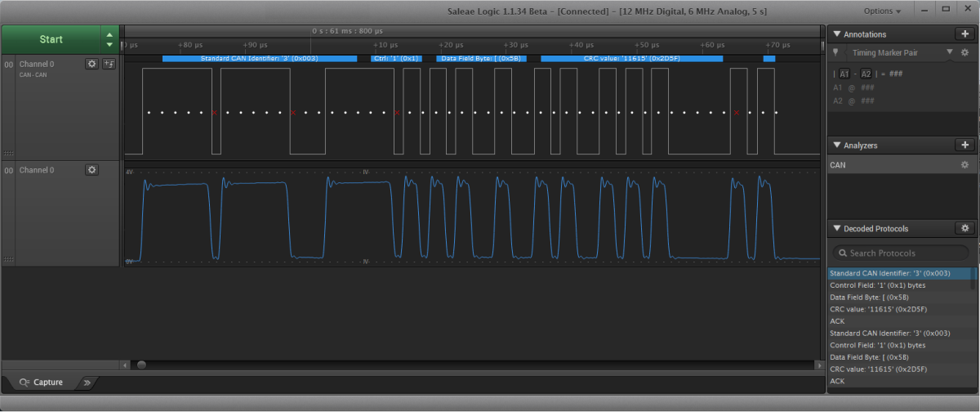980x412 pixels.
Task: Add a new analyzer with plus button
Action: point(964,145)
